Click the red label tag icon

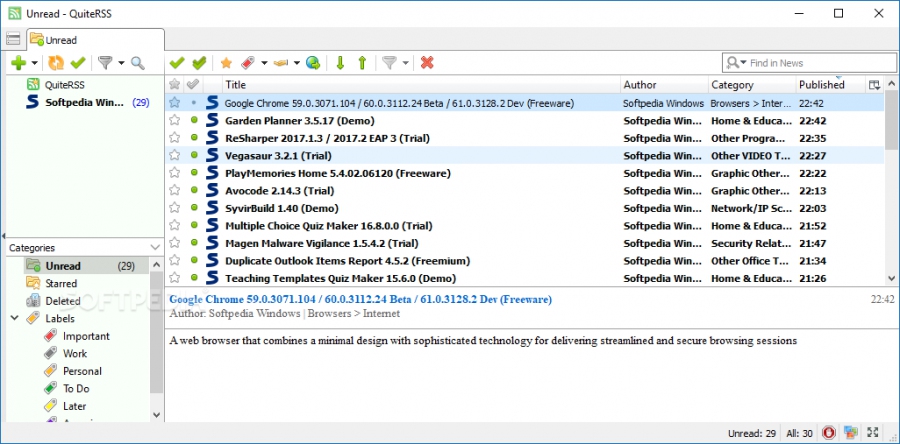point(248,63)
